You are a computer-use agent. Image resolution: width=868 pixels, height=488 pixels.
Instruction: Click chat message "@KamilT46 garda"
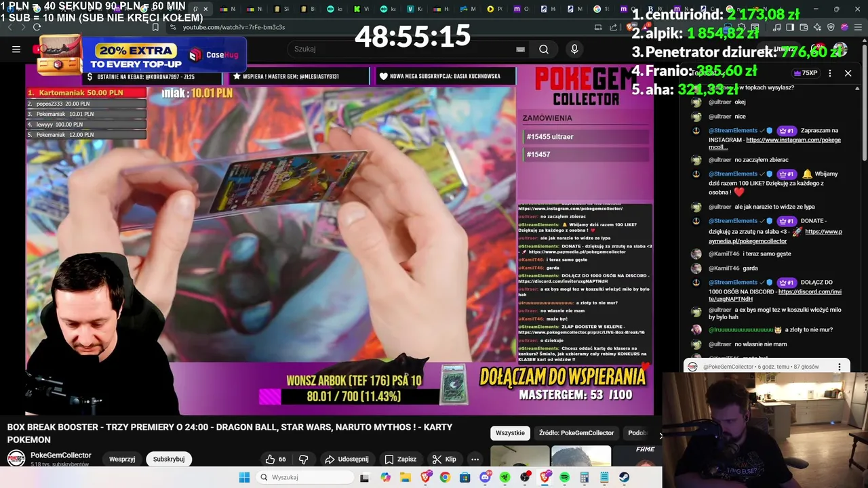[x=733, y=268]
